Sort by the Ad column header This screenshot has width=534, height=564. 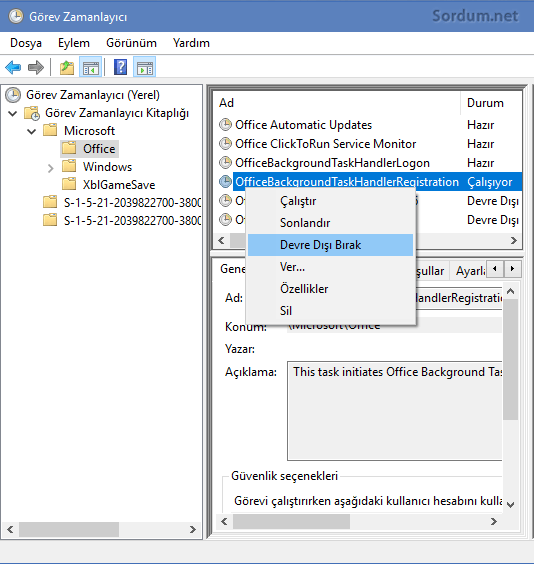point(227,103)
